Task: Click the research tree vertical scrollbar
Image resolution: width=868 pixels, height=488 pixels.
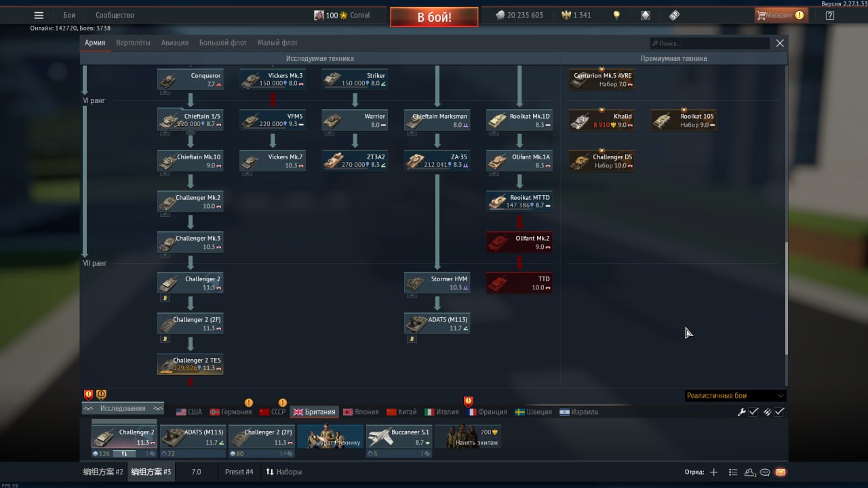Action: coord(787,298)
